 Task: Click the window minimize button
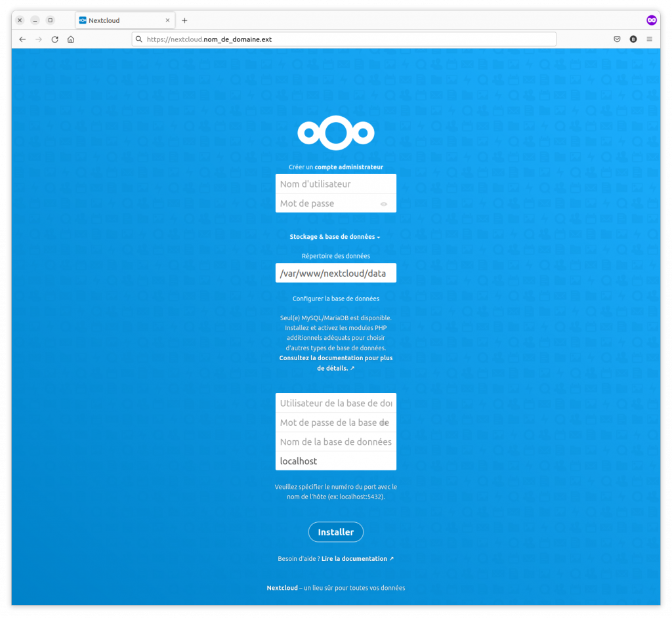pos(35,20)
